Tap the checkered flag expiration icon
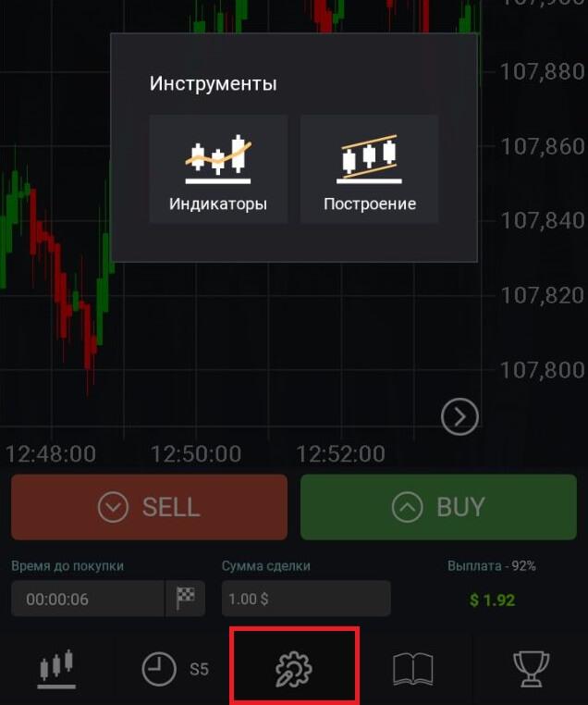Screen dimensions: 588x705 tap(186, 599)
